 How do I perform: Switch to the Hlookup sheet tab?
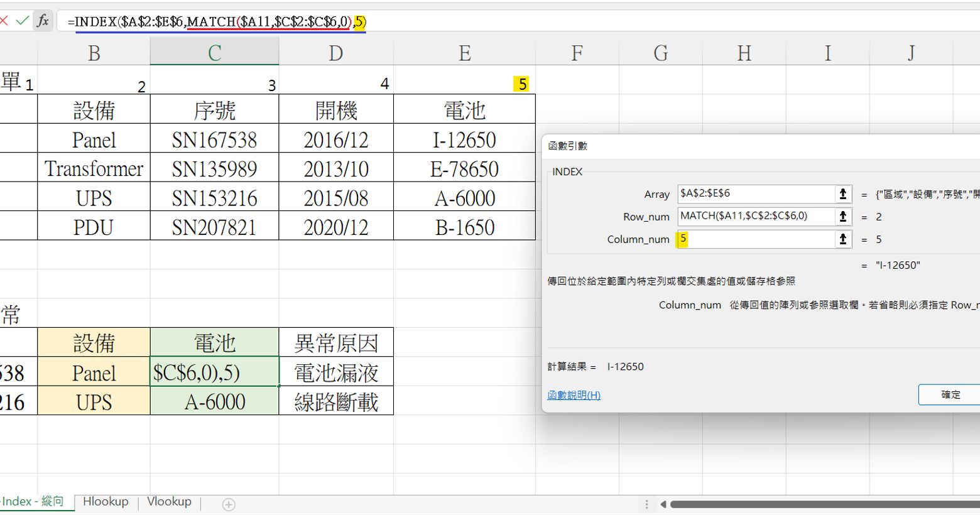(x=106, y=502)
